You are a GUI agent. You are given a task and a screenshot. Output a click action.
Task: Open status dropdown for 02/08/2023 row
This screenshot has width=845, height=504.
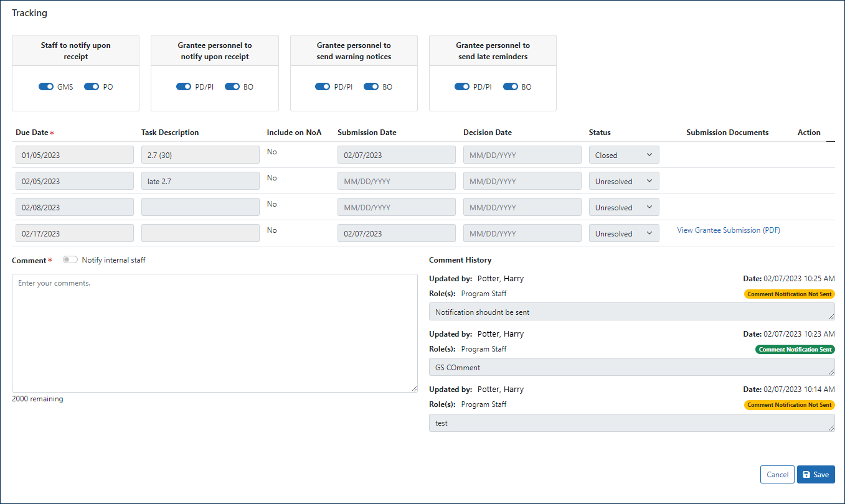[x=624, y=207]
